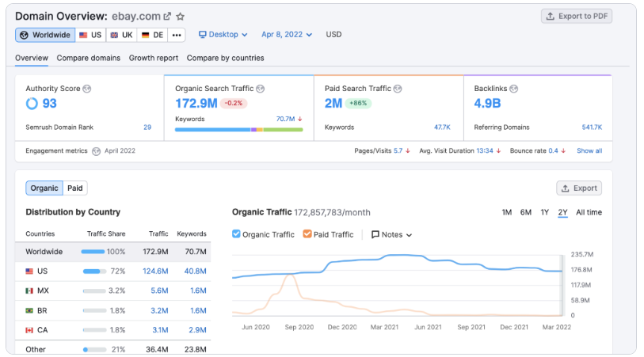
Task: Switch to US database
Action: point(90,35)
